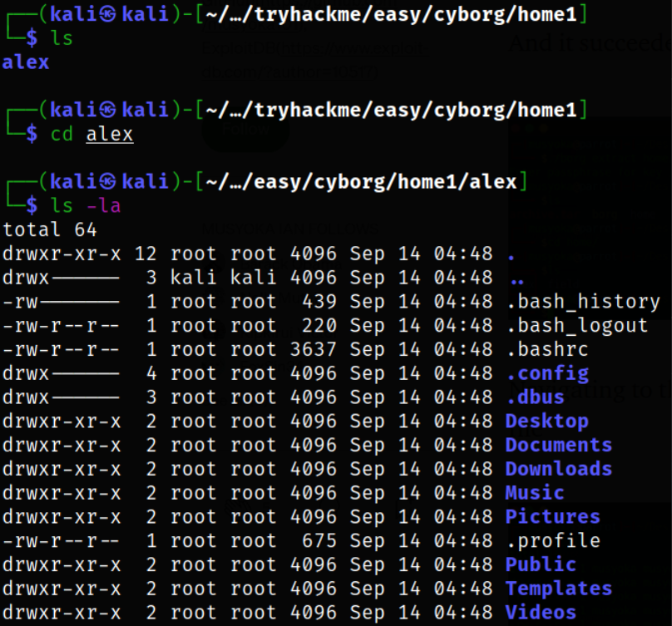Select the .config directory name
The height and width of the screenshot is (626, 672).
pyautogui.click(x=547, y=373)
